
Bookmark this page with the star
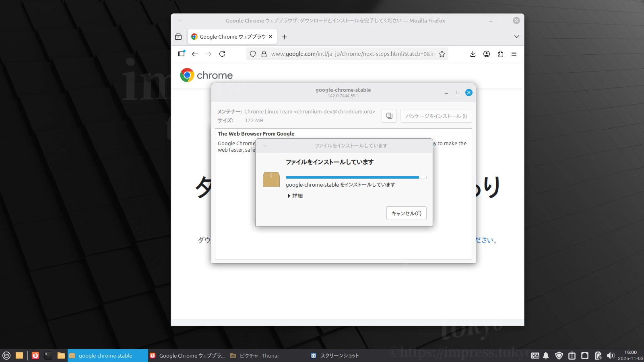(x=442, y=54)
